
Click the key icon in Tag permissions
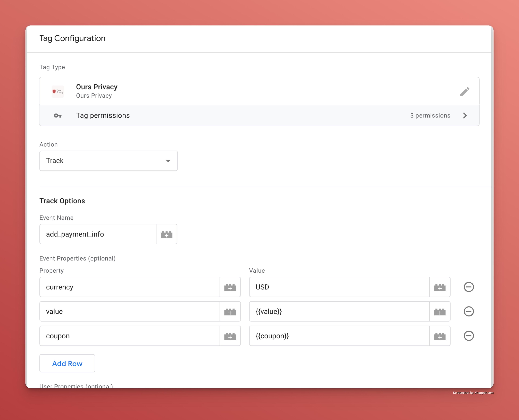tap(58, 116)
